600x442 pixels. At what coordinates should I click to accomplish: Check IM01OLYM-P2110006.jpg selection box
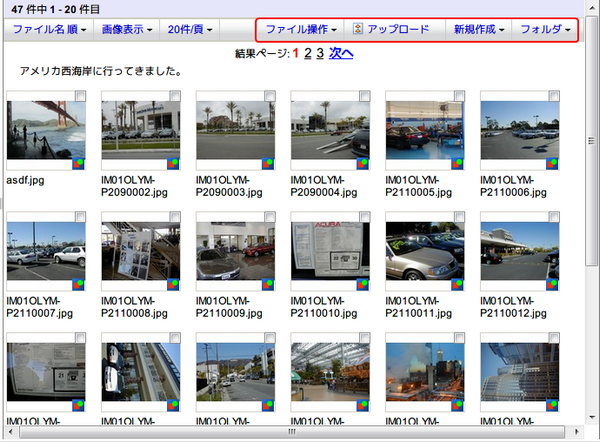554,96
